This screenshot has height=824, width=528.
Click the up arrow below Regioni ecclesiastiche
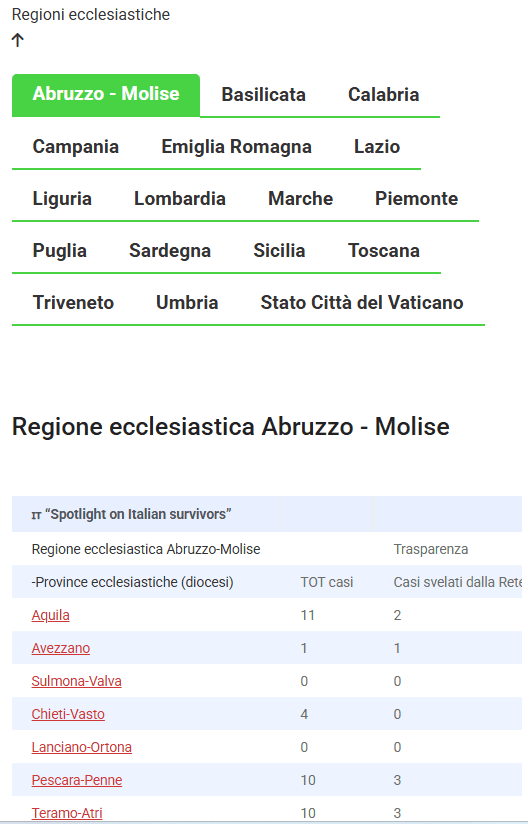click(18, 40)
